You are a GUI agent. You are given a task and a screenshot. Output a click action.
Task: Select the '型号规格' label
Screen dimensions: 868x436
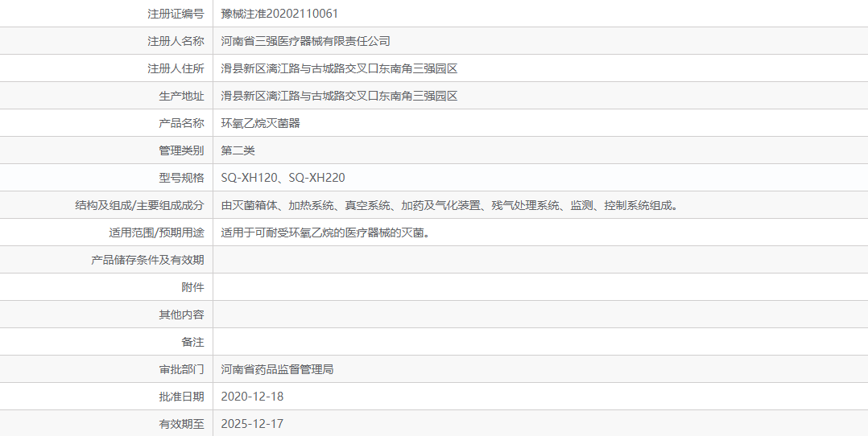tap(181, 178)
